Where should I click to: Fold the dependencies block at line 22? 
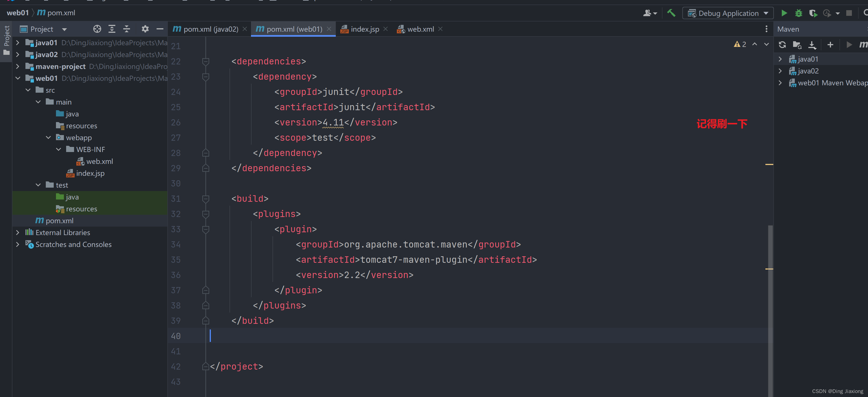coord(205,61)
